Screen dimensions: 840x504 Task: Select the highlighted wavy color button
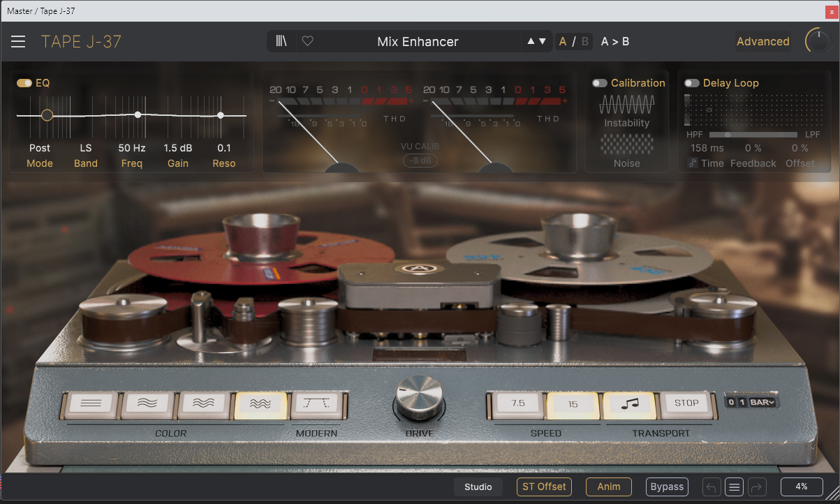coord(260,403)
